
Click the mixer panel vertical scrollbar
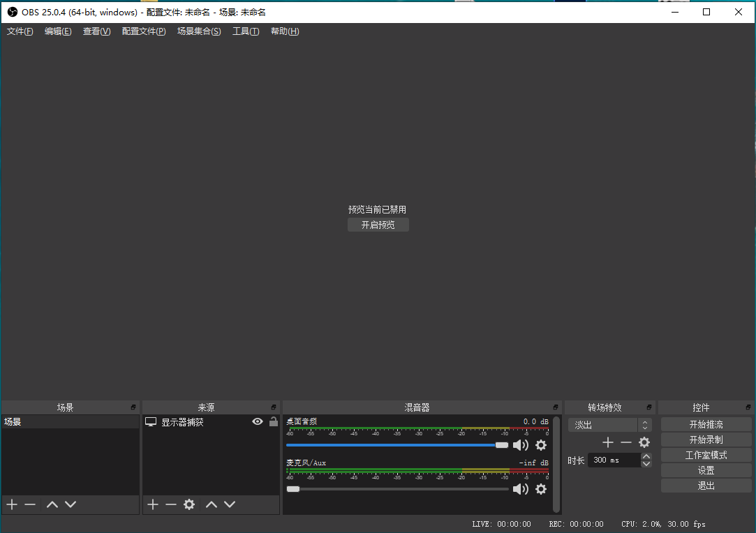(x=556, y=465)
